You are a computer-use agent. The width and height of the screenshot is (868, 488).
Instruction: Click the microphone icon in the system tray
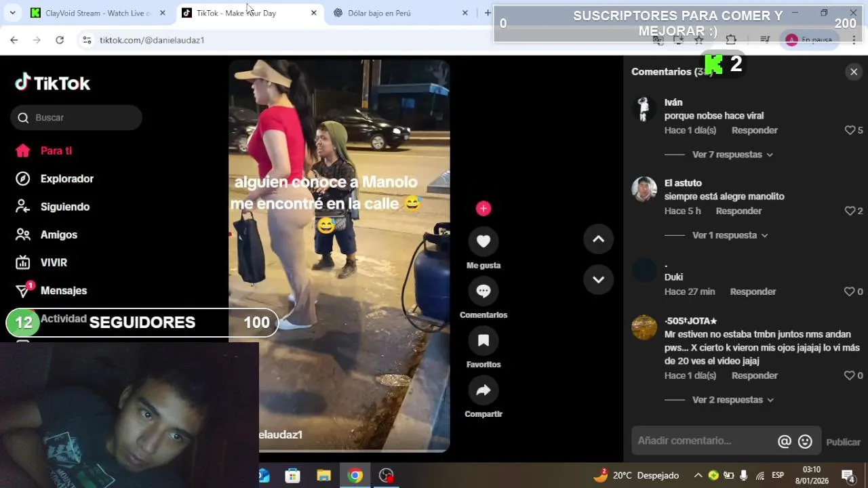tap(744, 475)
